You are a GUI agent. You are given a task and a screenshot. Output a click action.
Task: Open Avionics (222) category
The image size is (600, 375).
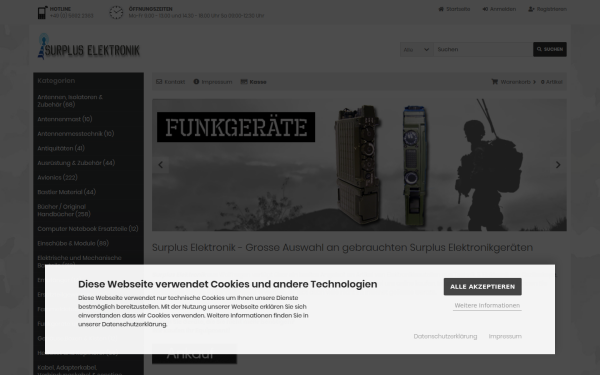point(57,178)
